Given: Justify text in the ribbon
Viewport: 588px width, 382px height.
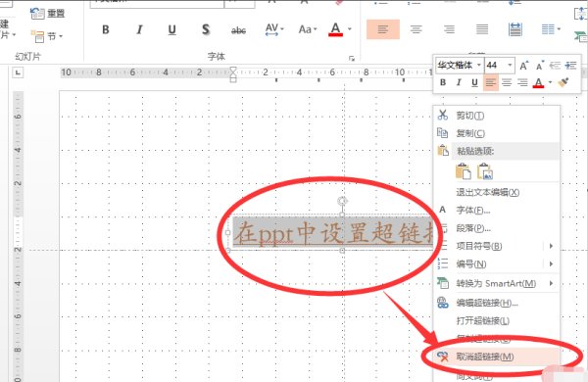Looking at the screenshot, I should point(482,29).
